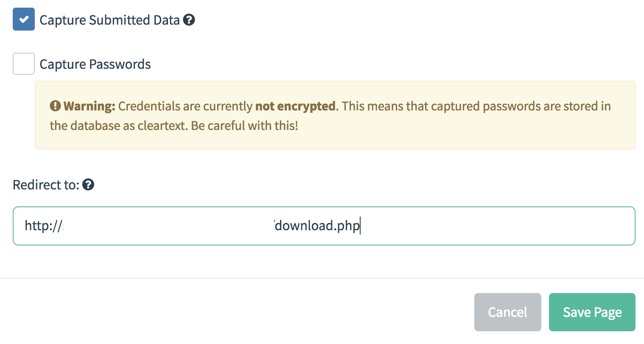Screen dimensions: 644x344
Task: Click the "Redirect to:" field label
Action: (x=46, y=185)
